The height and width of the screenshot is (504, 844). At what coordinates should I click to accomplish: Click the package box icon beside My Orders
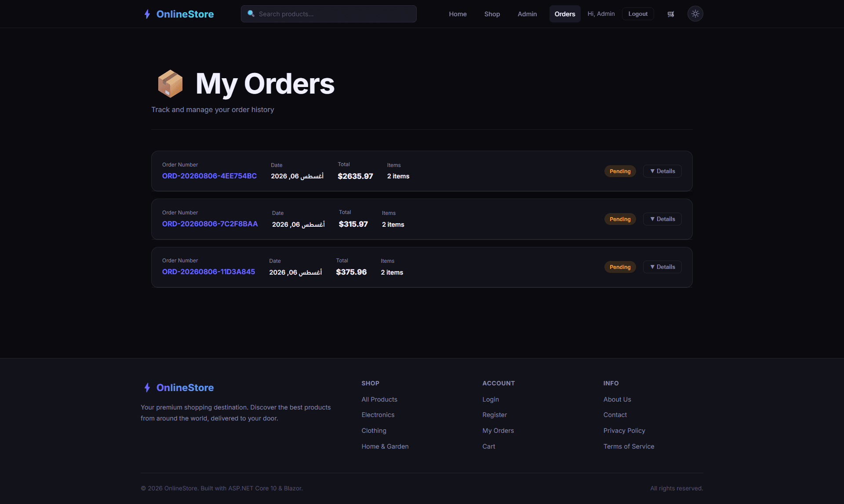pyautogui.click(x=170, y=83)
